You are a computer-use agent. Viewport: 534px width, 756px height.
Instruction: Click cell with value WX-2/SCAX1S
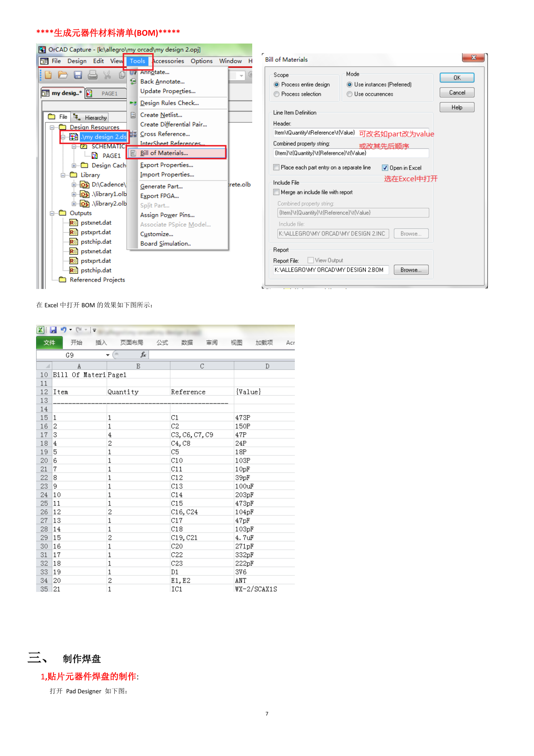point(264,589)
